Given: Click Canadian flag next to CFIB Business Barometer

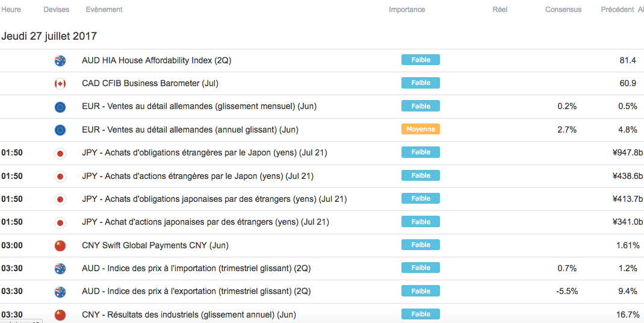Looking at the screenshot, I should pos(60,84).
